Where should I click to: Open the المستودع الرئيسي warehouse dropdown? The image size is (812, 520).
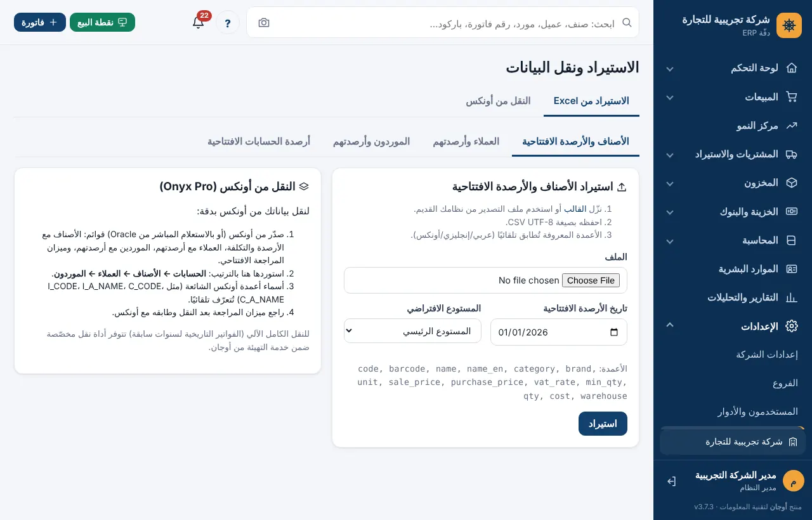pos(412,331)
